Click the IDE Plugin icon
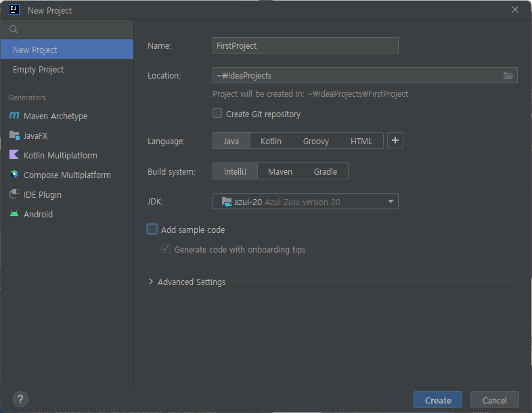 14,194
